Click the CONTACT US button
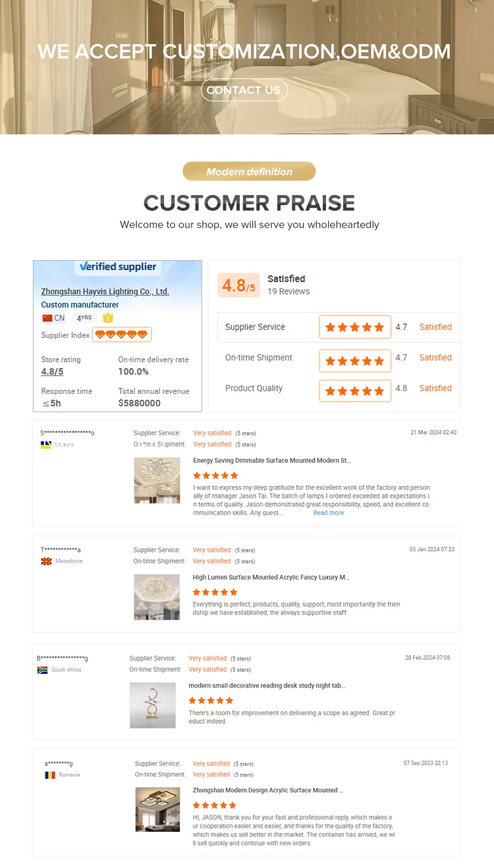 [x=244, y=90]
